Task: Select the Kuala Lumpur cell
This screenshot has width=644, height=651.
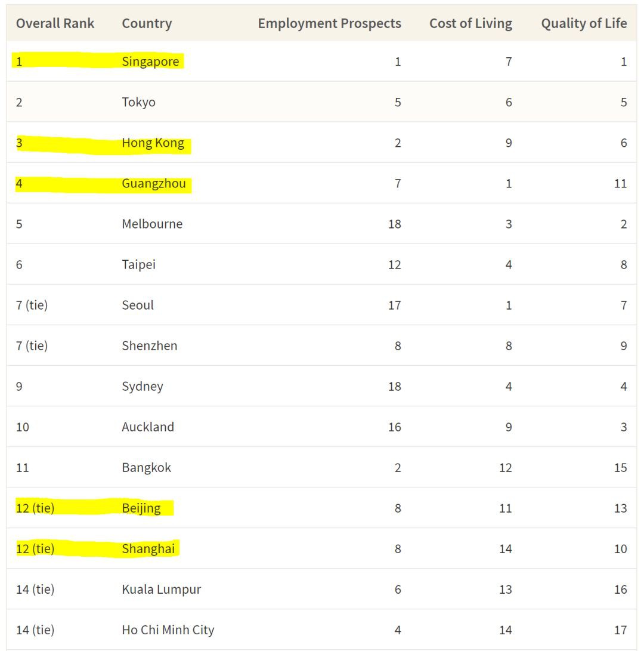Action: point(161,589)
